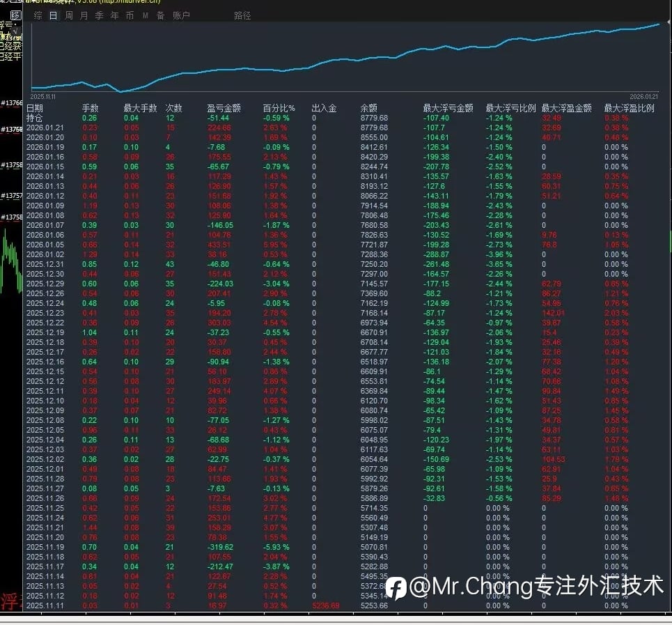Select the 季 quarterly tab
The image size is (672, 625).
tap(100, 15)
